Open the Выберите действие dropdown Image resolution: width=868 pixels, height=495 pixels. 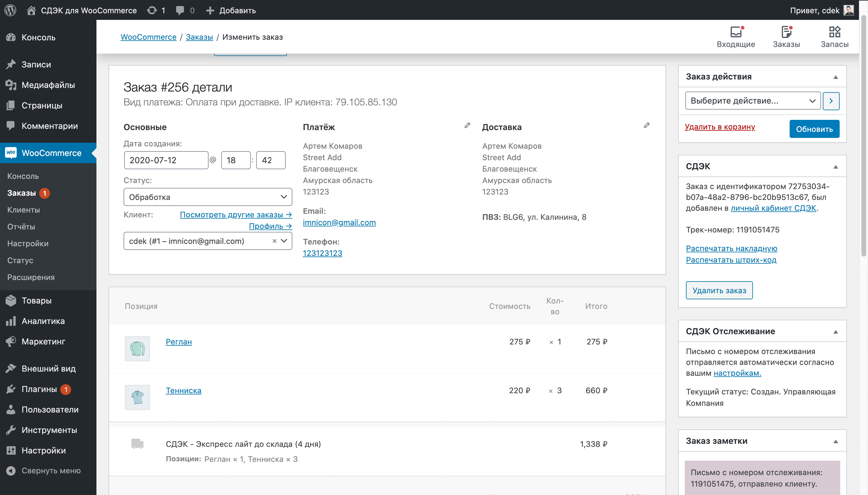click(752, 101)
